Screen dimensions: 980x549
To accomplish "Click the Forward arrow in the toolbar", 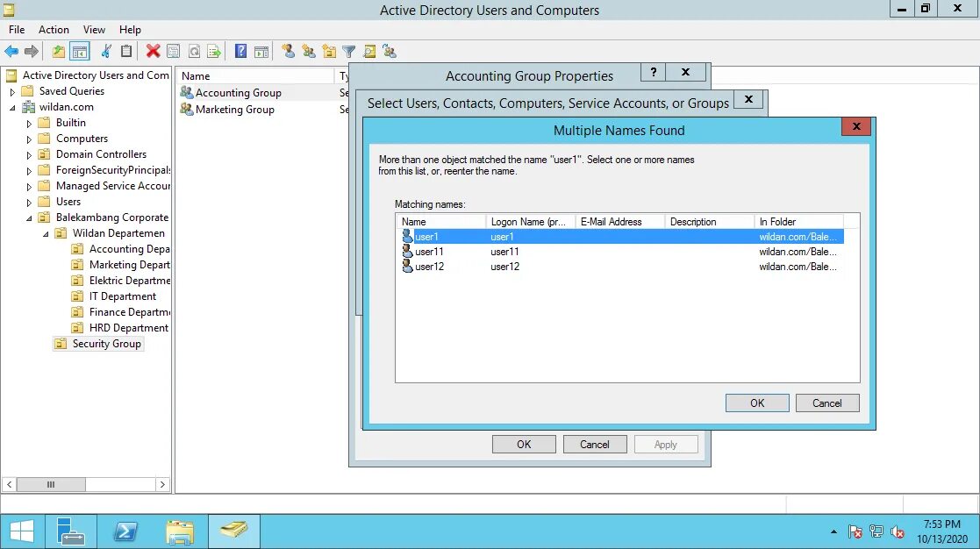I will click(32, 51).
